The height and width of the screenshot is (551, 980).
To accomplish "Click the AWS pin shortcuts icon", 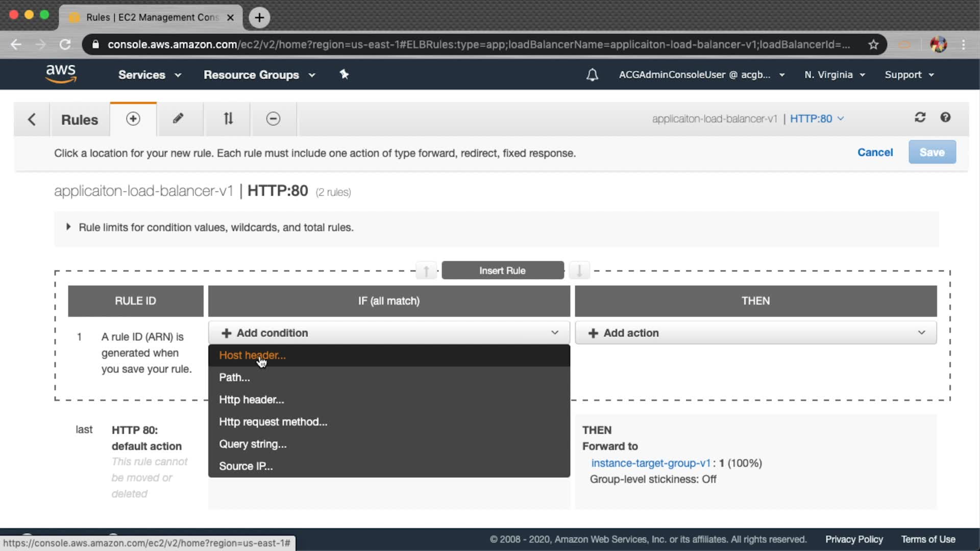I will pos(344,74).
